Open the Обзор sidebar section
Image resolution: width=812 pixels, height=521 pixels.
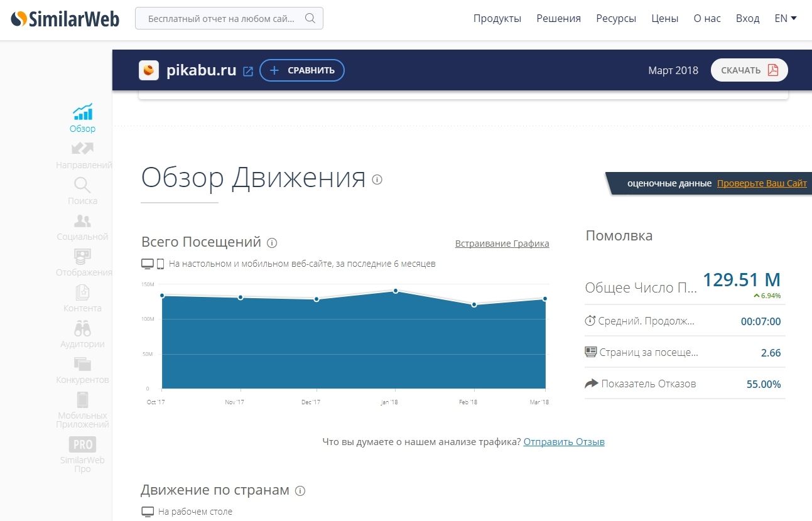click(x=83, y=118)
